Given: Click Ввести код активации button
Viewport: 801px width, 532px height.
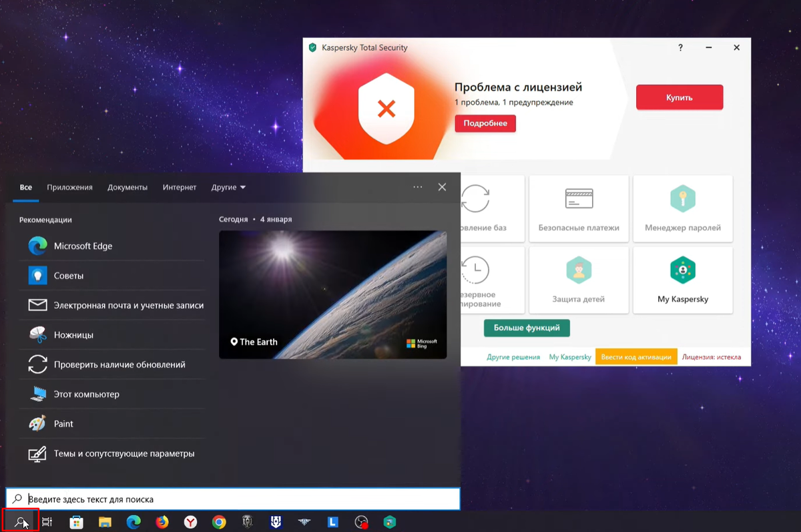Looking at the screenshot, I should pos(636,357).
